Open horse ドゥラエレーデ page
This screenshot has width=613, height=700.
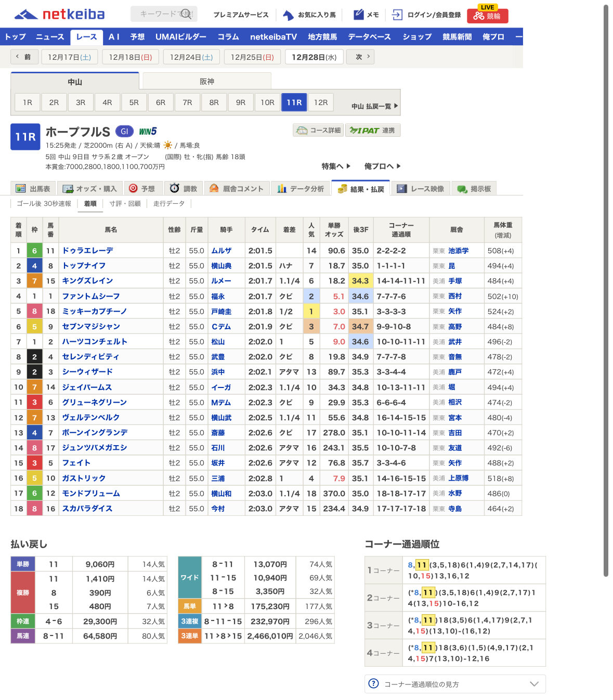click(88, 251)
